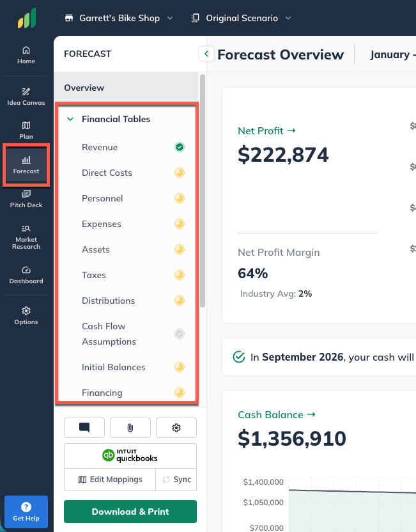Click the 64% net profit margin value

point(253,273)
